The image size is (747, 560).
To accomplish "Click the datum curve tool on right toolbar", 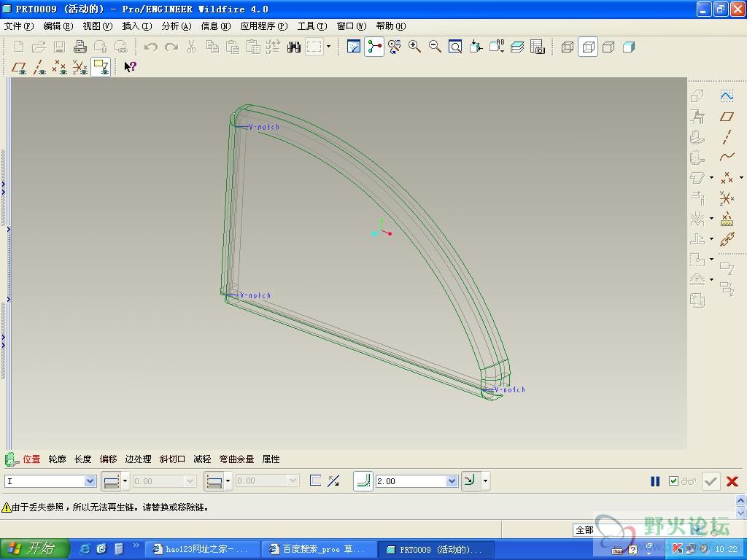I will click(x=727, y=157).
